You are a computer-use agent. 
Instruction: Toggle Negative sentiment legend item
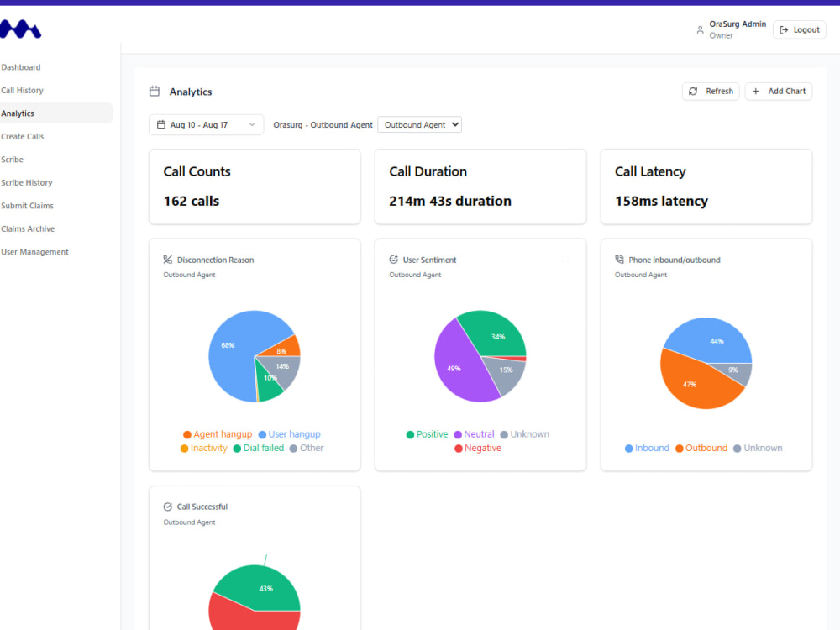[x=478, y=448]
